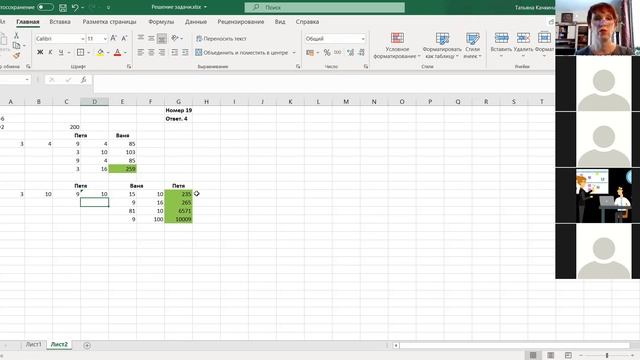
Task: Toggle 'Переносить текст' wrap text
Action: (221, 38)
